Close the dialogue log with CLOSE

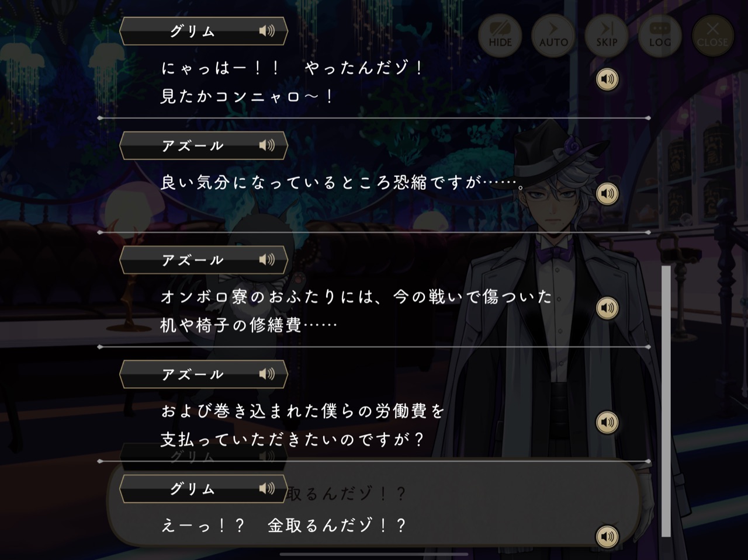coord(712,36)
